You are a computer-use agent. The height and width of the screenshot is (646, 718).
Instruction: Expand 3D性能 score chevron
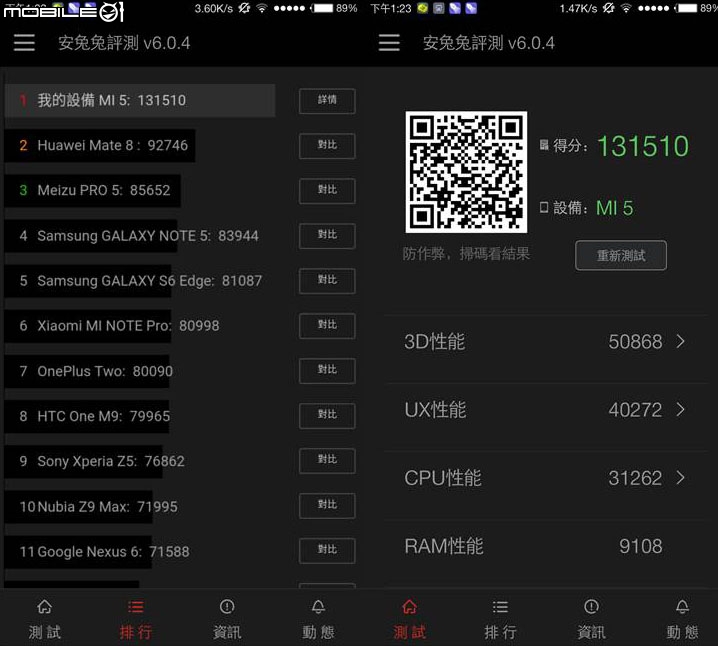pyautogui.click(x=680, y=341)
